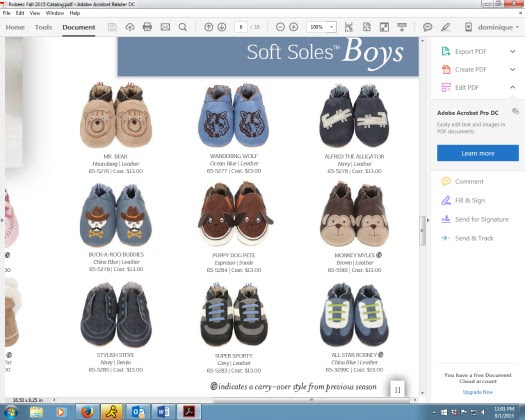Click the Learn more button

478,153
